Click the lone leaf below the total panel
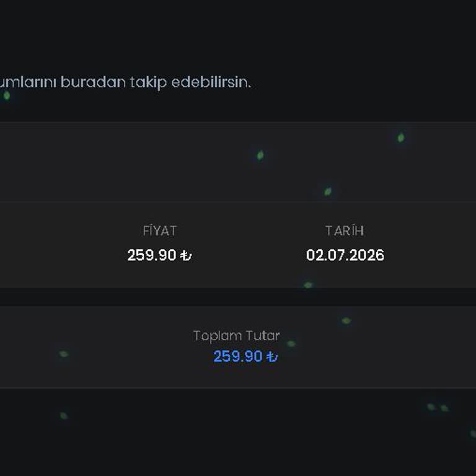 64,416
